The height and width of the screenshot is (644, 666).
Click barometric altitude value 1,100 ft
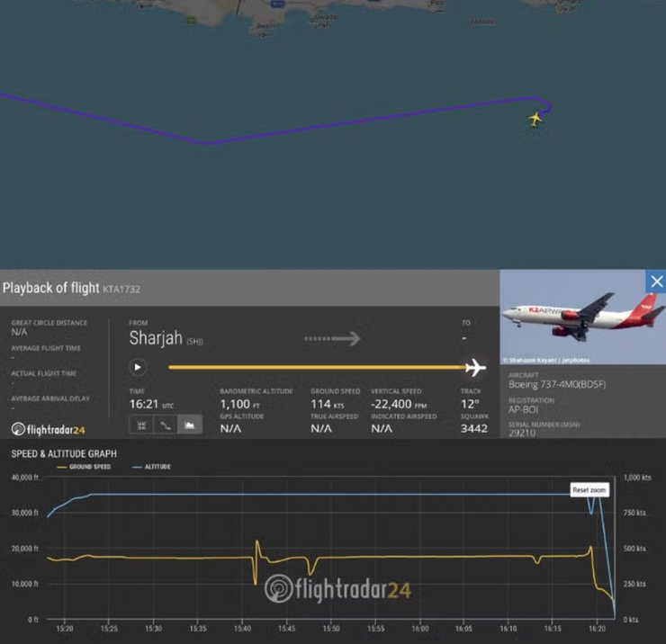[240, 404]
